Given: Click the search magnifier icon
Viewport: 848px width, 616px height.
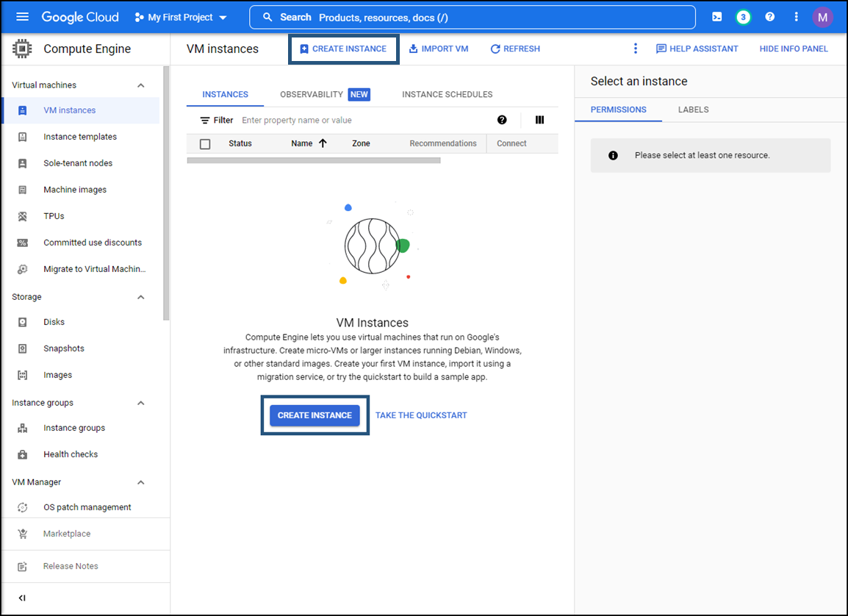Looking at the screenshot, I should pyautogui.click(x=267, y=18).
